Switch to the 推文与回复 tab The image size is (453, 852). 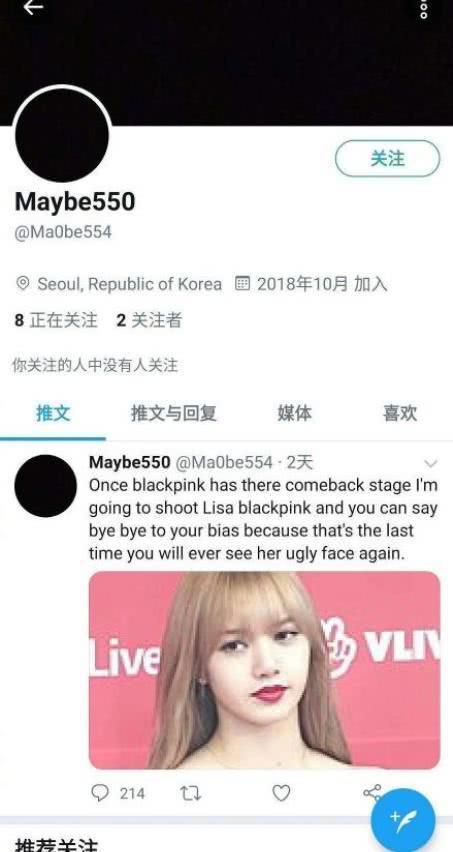click(174, 413)
